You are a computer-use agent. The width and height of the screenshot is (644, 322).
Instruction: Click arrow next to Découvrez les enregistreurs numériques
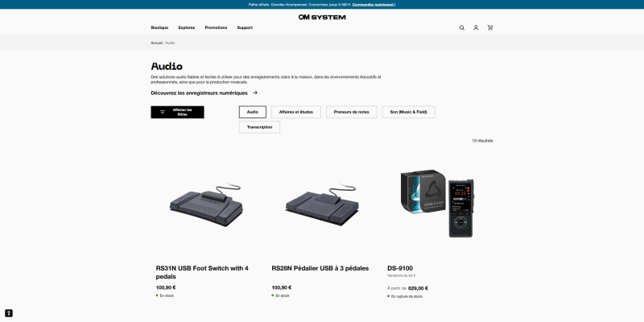255,93
